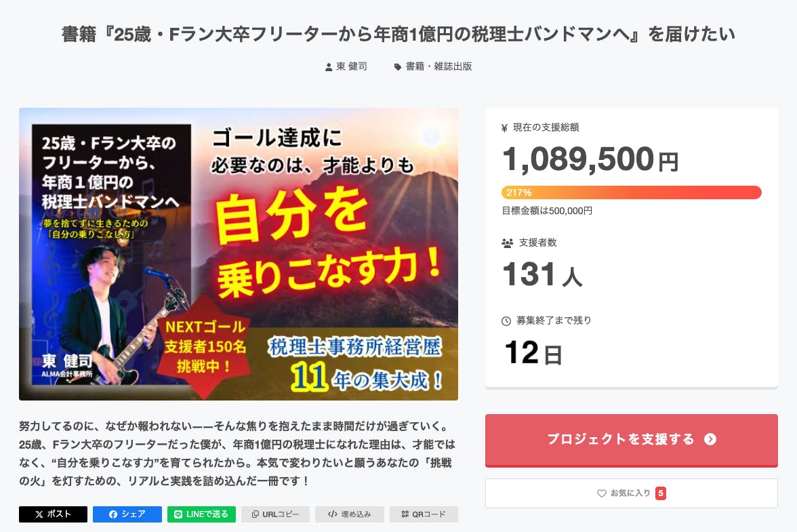Open the 書籍・雑誌出版 category link
This screenshot has height=532, width=797.
[438, 66]
